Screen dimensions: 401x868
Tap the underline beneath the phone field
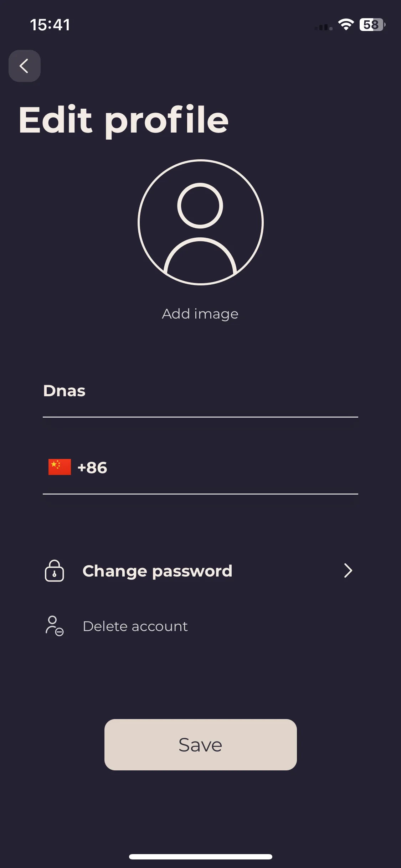coord(200,494)
